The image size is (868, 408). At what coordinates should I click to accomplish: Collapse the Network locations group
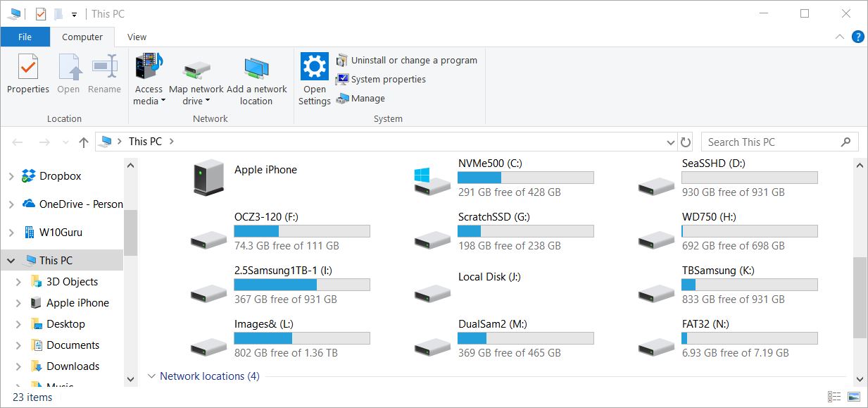(151, 376)
